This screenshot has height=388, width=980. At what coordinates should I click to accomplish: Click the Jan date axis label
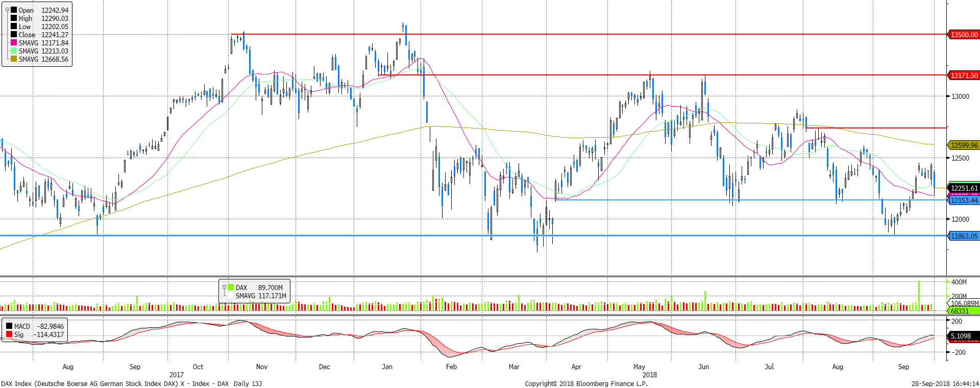click(x=387, y=367)
